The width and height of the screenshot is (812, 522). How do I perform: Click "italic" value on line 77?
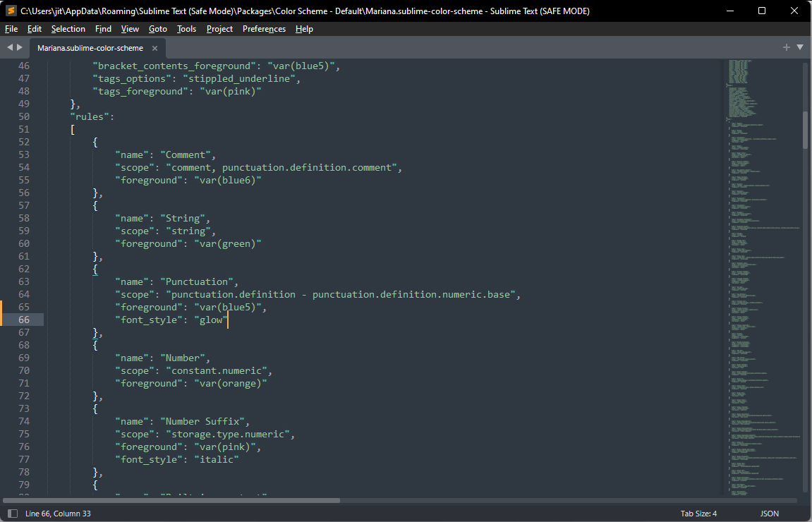(x=217, y=459)
